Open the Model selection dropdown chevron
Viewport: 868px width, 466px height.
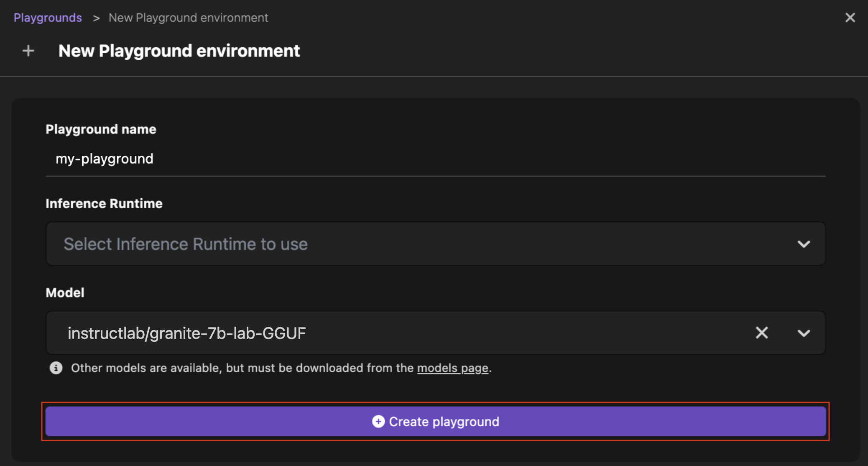(x=804, y=333)
